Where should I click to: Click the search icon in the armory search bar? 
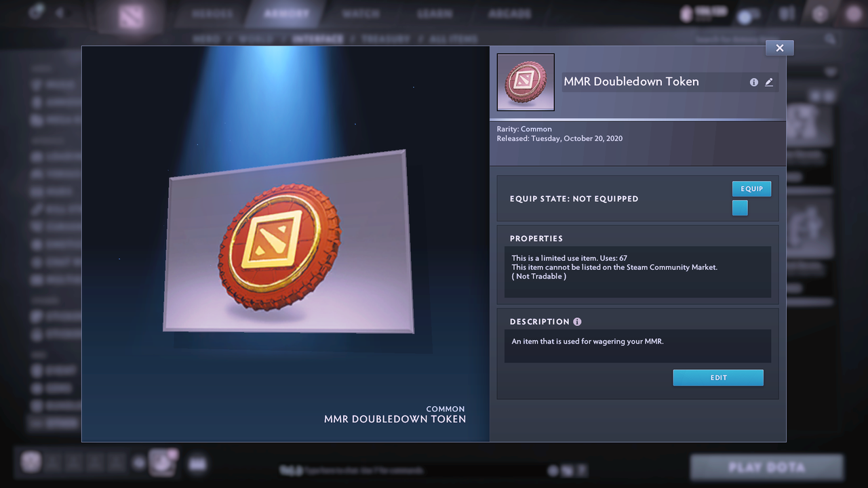coord(831,39)
